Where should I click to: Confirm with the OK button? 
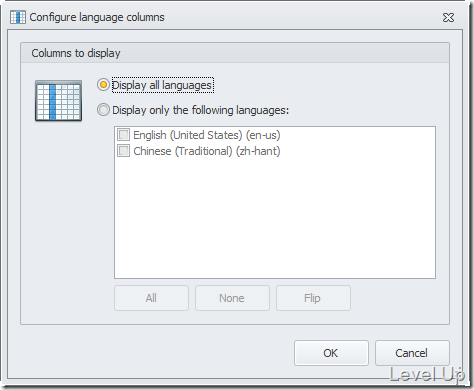(x=331, y=353)
